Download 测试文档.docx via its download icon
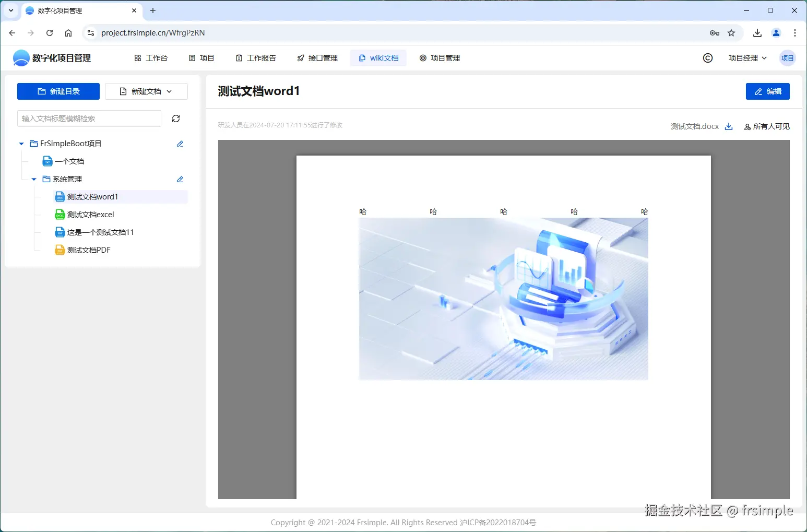 (728, 126)
